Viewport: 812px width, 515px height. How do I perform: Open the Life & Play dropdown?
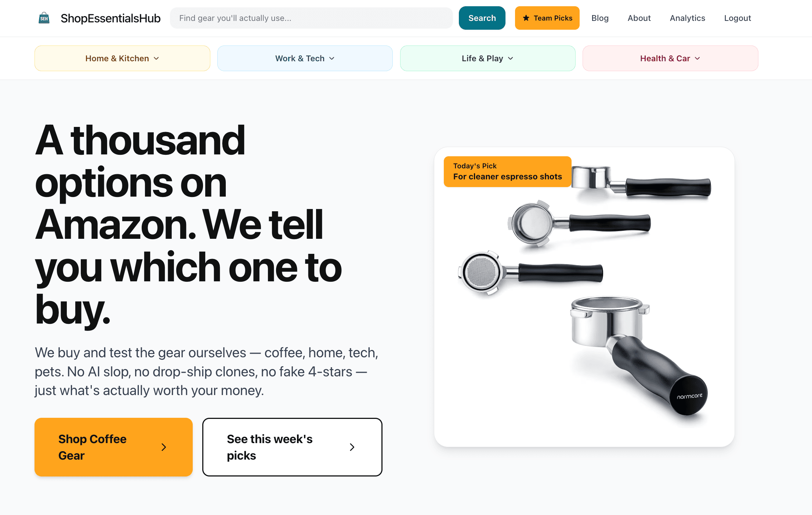coord(487,58)
